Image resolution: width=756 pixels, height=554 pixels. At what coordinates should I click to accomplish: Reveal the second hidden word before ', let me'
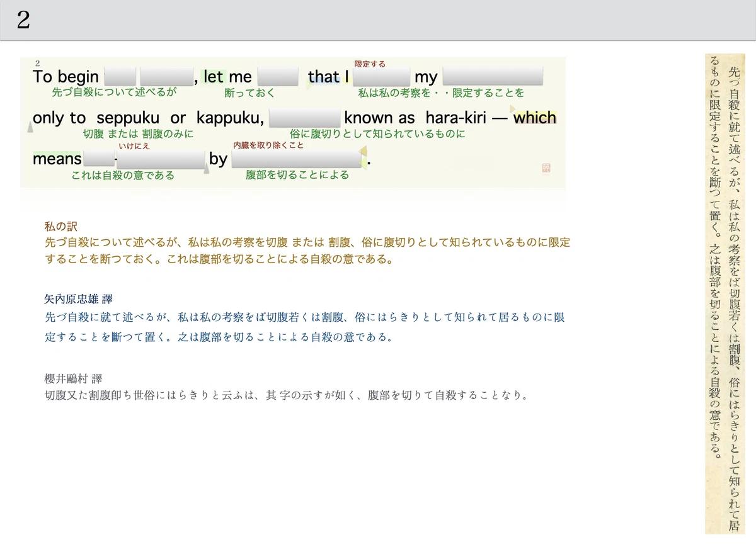[166, 76]
